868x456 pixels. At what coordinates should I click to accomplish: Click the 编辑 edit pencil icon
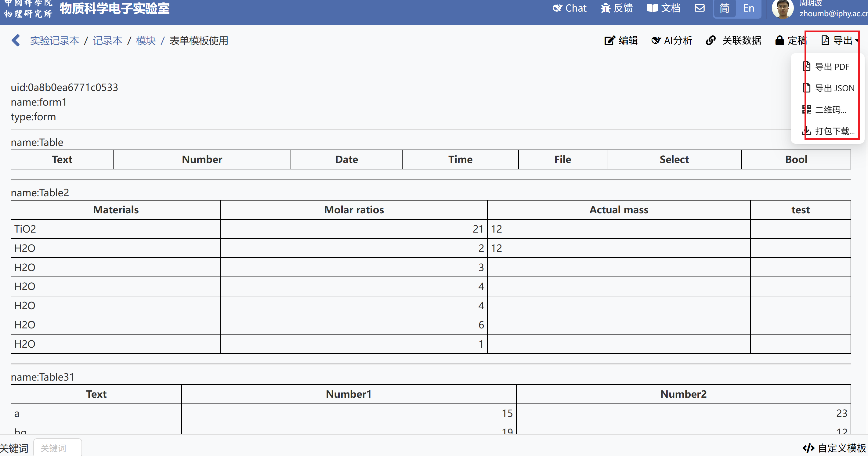pos(609,41)
